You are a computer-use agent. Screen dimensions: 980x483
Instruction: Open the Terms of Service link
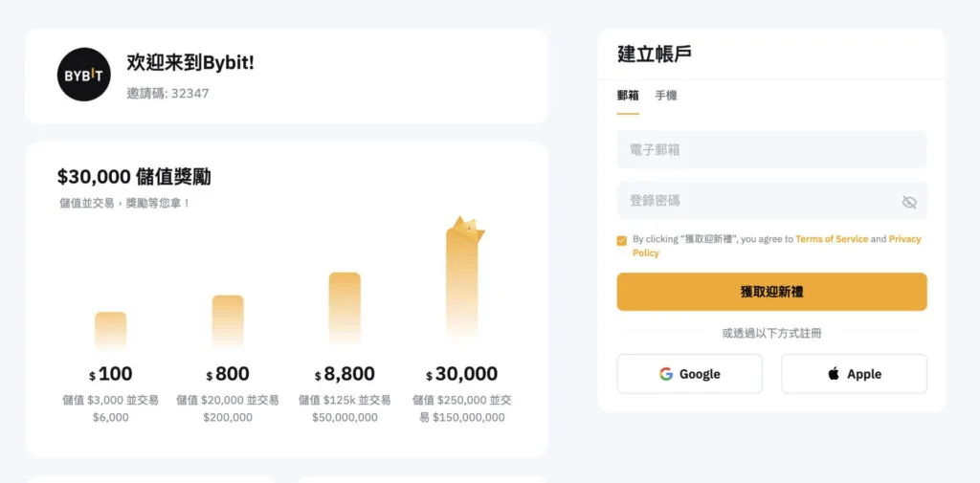(832, 239)
